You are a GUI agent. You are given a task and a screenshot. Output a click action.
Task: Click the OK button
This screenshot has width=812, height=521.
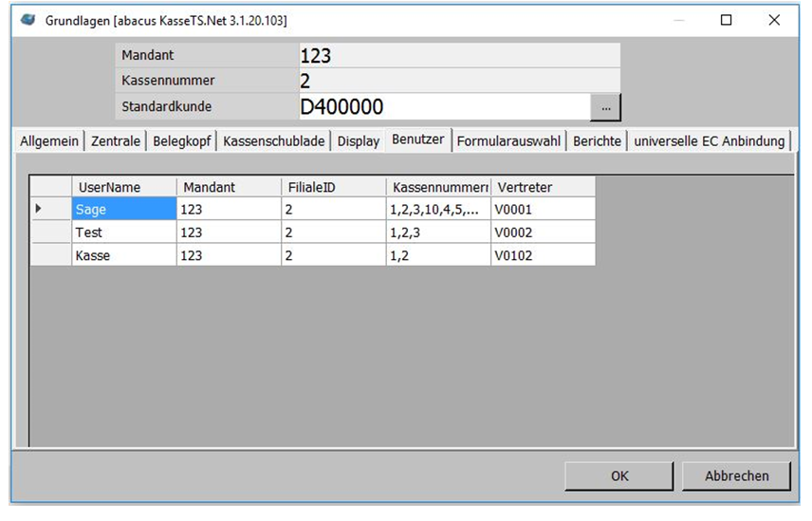pyautogui.click(x=619, y=475)
